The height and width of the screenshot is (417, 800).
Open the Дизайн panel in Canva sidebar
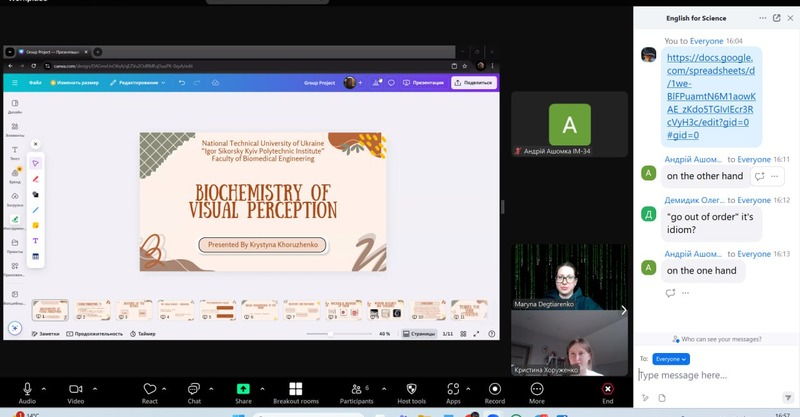(15, 106)
